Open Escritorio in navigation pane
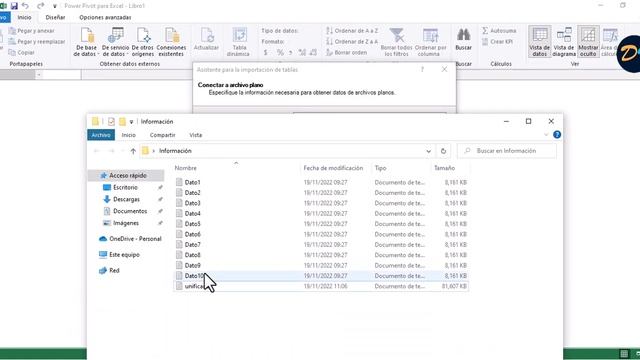This screenshot has width=640, height=360. 125,187
